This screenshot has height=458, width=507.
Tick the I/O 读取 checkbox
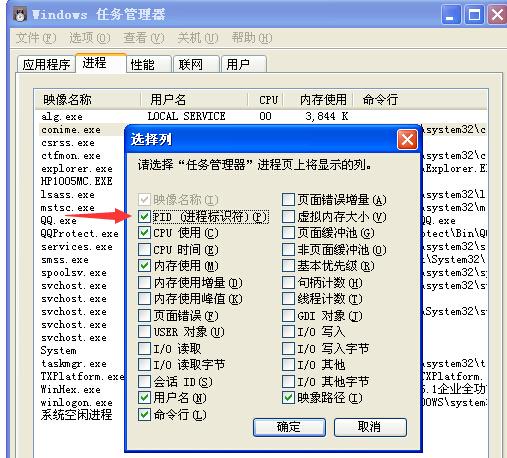pyautogui.click(x=144, y=349)
